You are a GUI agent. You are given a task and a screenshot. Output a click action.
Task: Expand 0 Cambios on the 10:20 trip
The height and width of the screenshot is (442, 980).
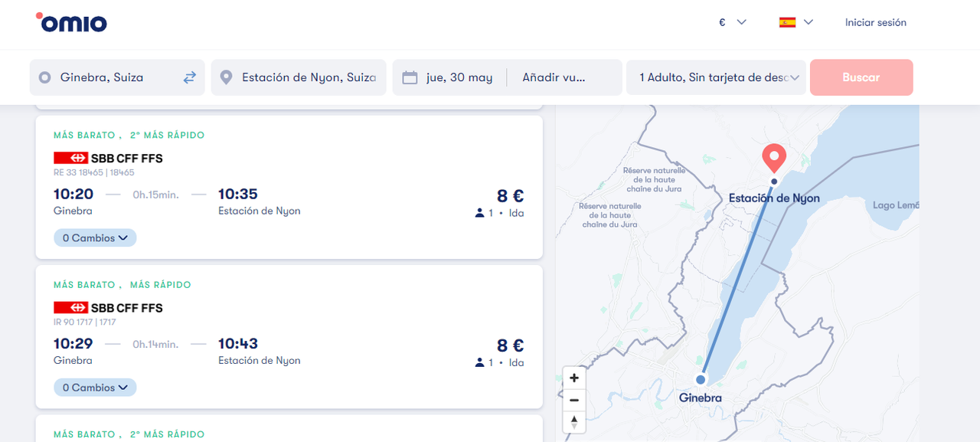click(95, 238)
